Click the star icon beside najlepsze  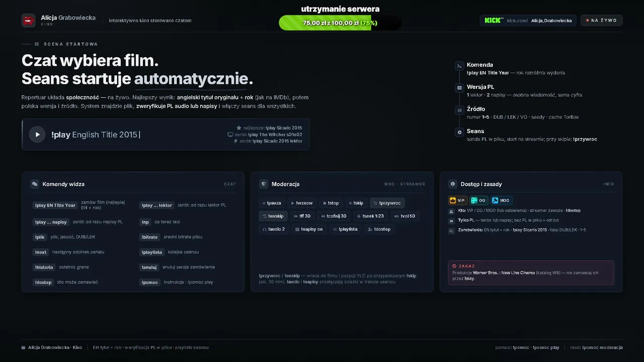tap(239, 128)
